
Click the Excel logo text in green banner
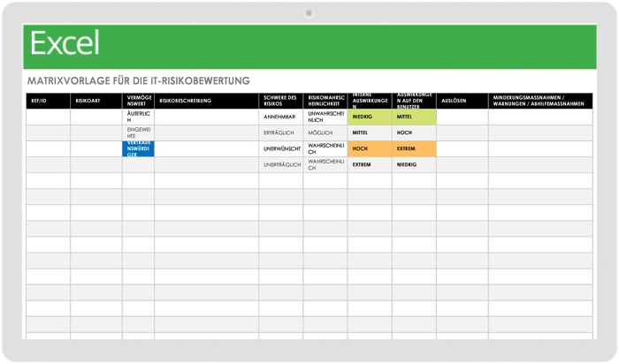65,43
